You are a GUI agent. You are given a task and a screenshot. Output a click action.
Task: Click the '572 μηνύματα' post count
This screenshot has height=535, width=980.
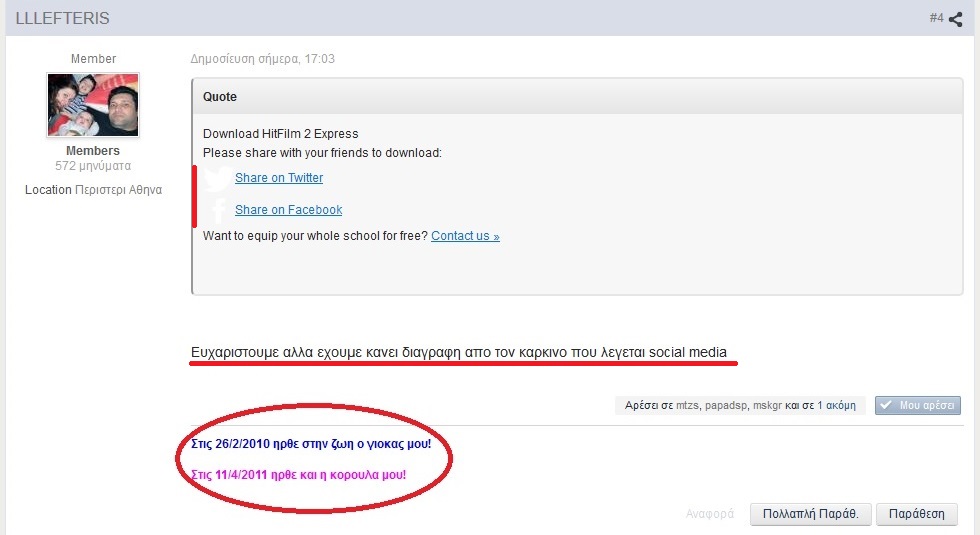[93, 166]
